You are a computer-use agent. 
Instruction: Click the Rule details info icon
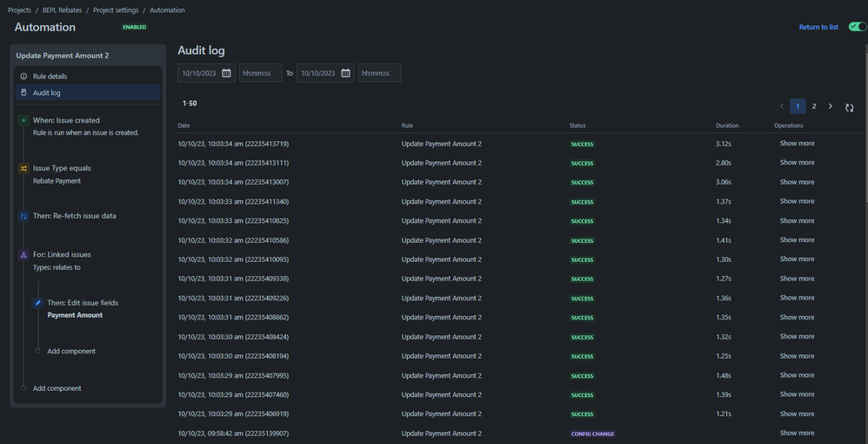(x=23, y=77)
